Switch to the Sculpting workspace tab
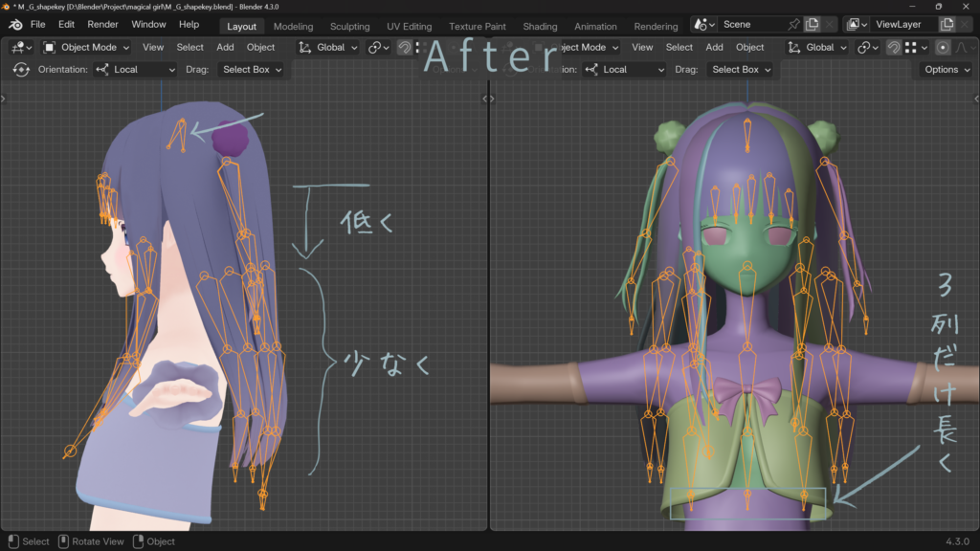The image size is (980, 551). pyautogui.click(x=349, y=26)
